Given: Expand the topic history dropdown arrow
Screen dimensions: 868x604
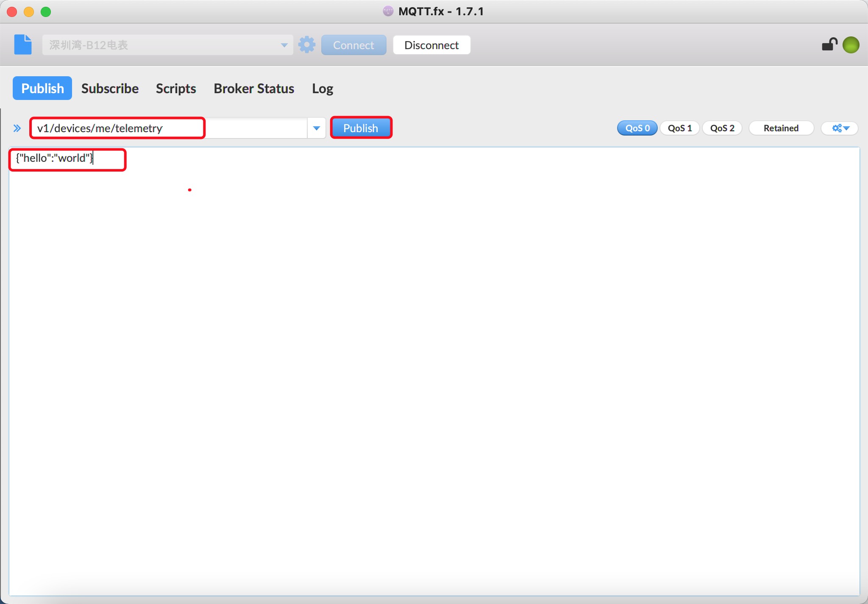Looking at the screenshot, I should (x=316, y=128).
